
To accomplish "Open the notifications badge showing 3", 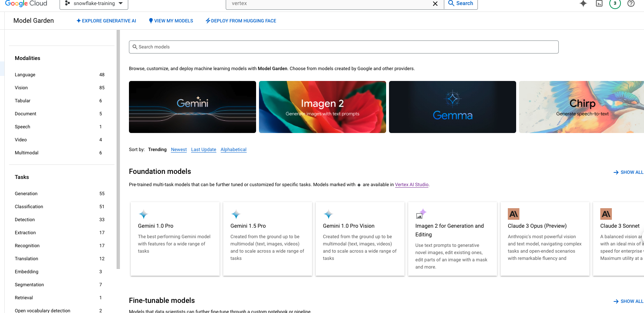I will tap(615, 4).
